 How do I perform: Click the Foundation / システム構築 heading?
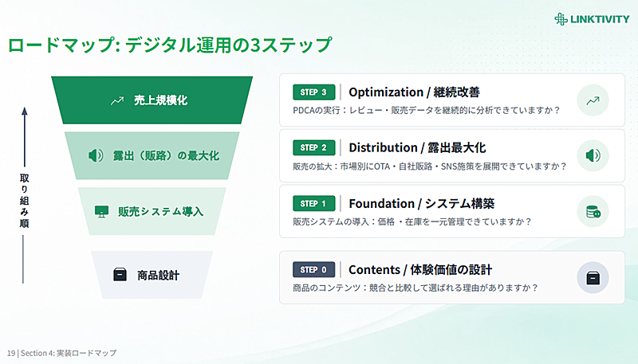point(422,203)
